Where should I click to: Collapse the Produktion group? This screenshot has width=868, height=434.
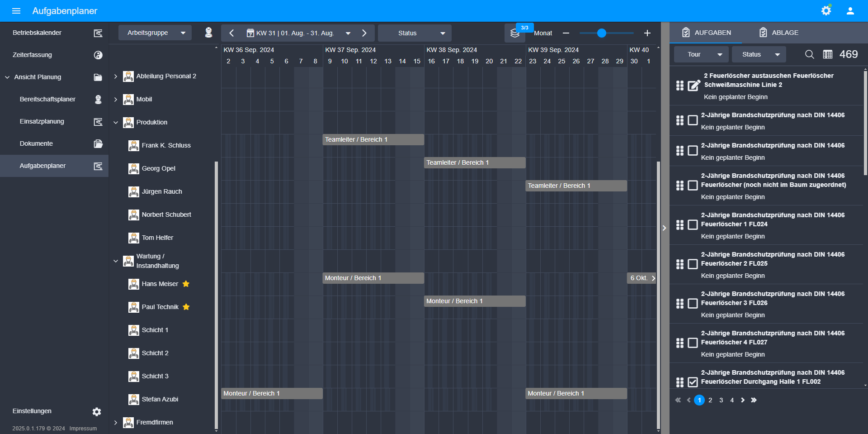(x=115, y=123)
